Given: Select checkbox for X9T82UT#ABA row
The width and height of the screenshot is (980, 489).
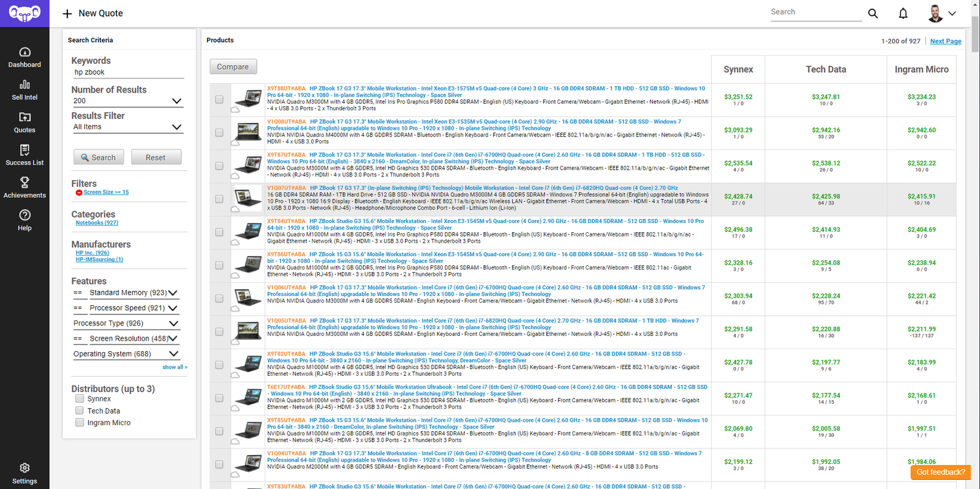Looking at the screenshot, I should [x=219, y=365].
